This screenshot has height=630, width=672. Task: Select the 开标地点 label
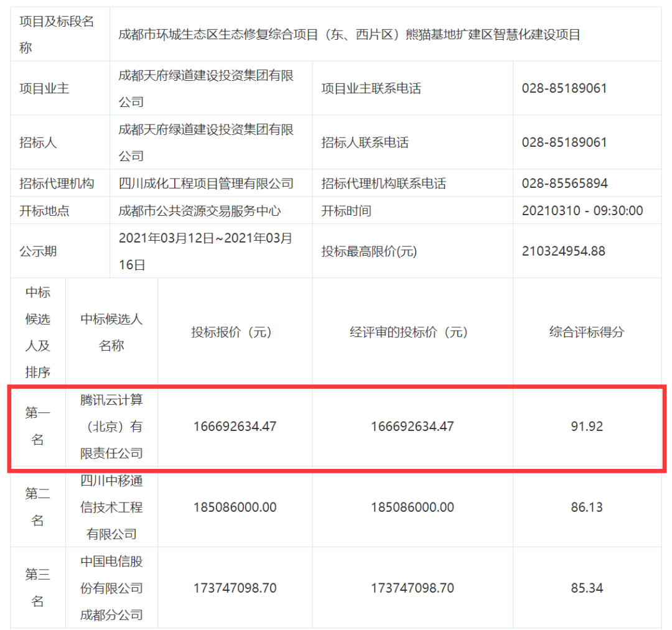(44, 211)
